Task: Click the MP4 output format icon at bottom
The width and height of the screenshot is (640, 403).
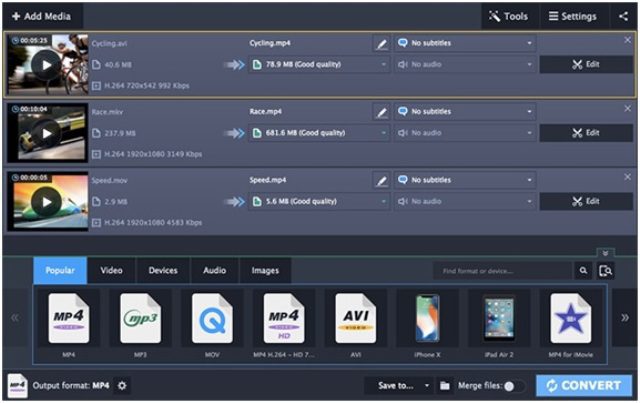Action: 18,385
